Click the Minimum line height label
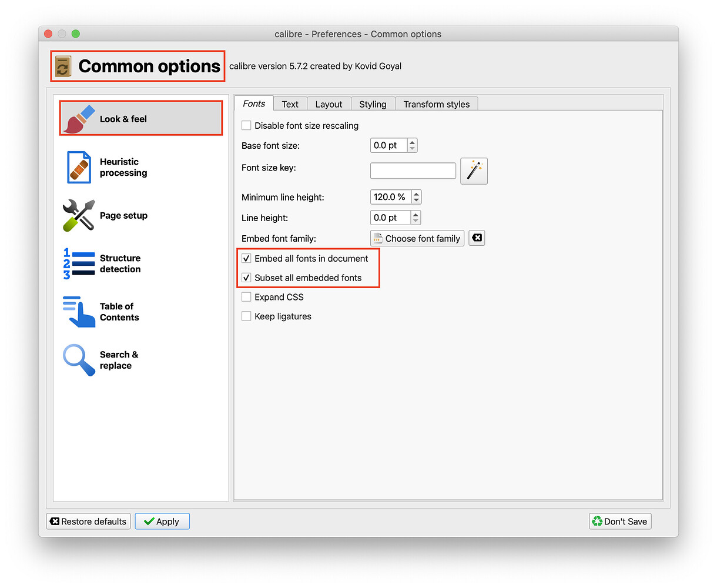 [283, 197]
